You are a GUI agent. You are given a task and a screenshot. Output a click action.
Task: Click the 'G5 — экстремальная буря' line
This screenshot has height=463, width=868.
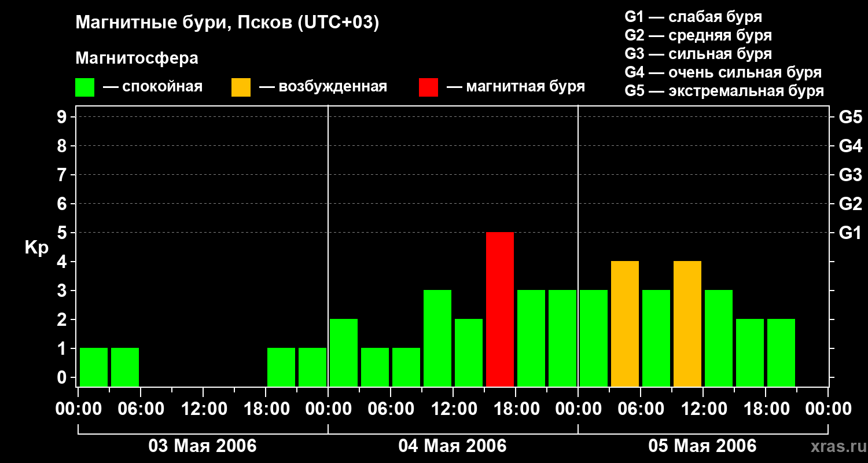[724, 91]
